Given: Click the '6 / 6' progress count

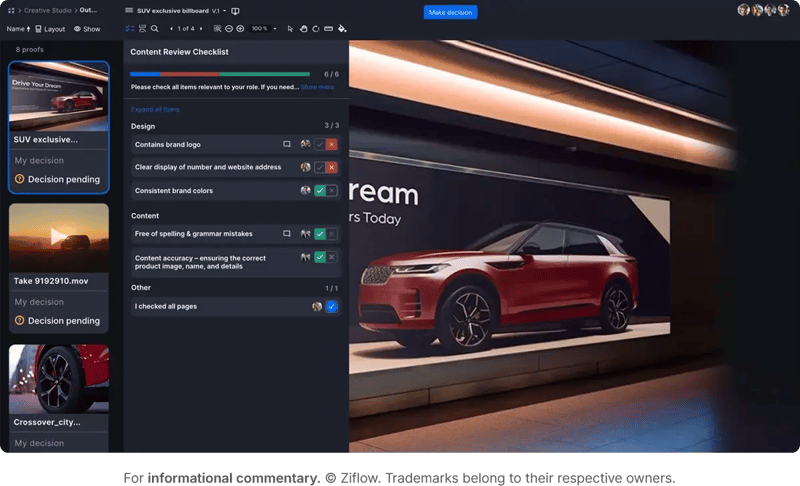Looking at the screenshot, I should pos(332,74).
